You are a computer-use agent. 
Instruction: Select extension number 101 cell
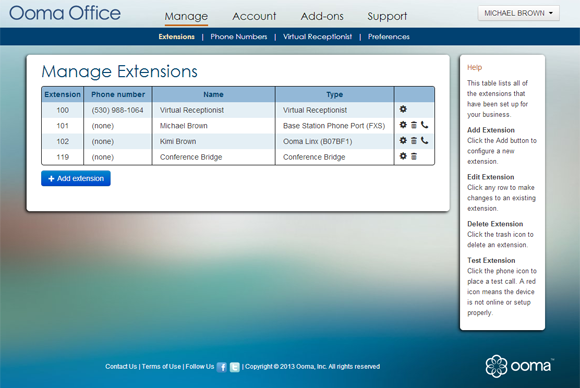63,126
